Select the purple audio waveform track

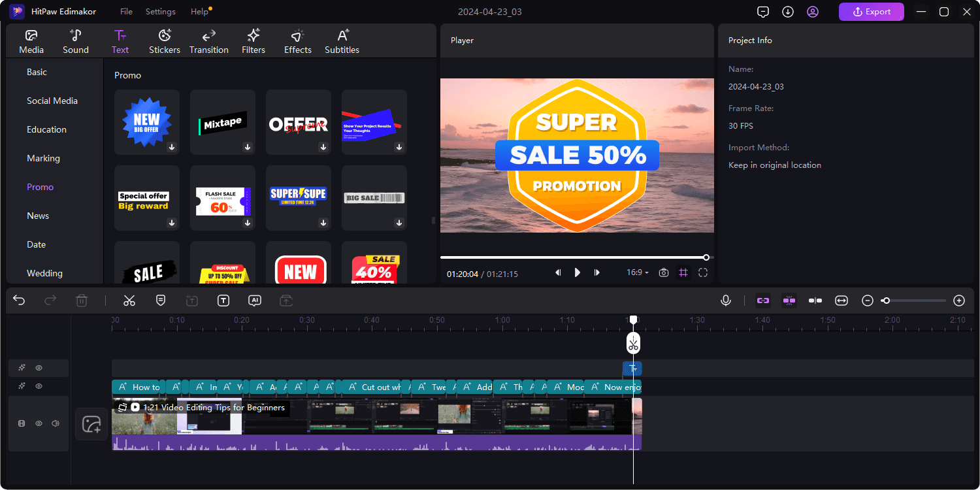pyautogui.click(x=376, y=443)
